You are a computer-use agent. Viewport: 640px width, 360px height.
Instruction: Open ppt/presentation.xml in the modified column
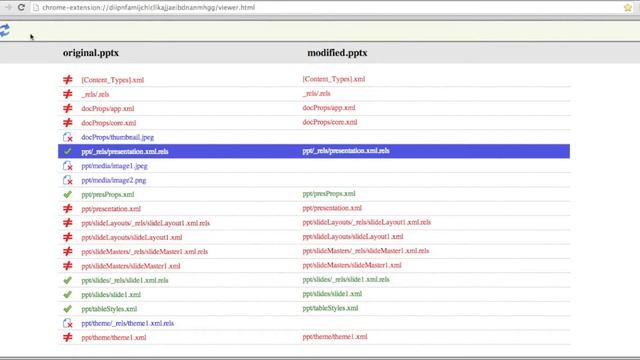coord(332,208)
